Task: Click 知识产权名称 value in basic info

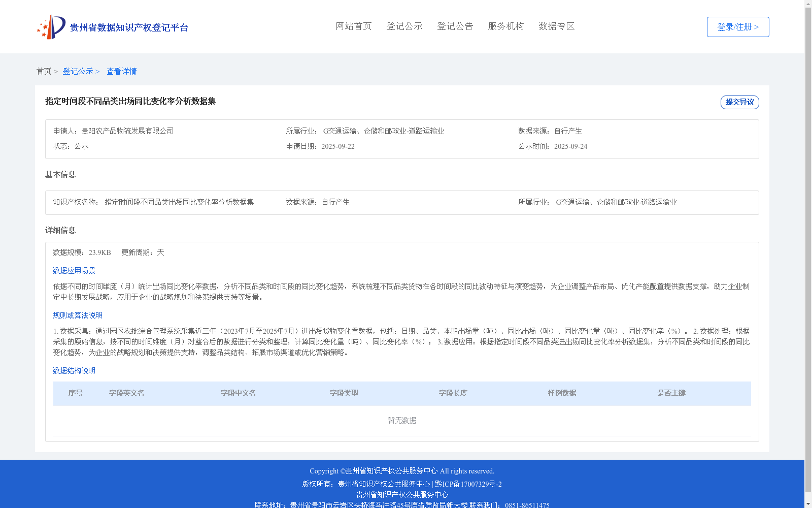Action: [x=179, y=202]
